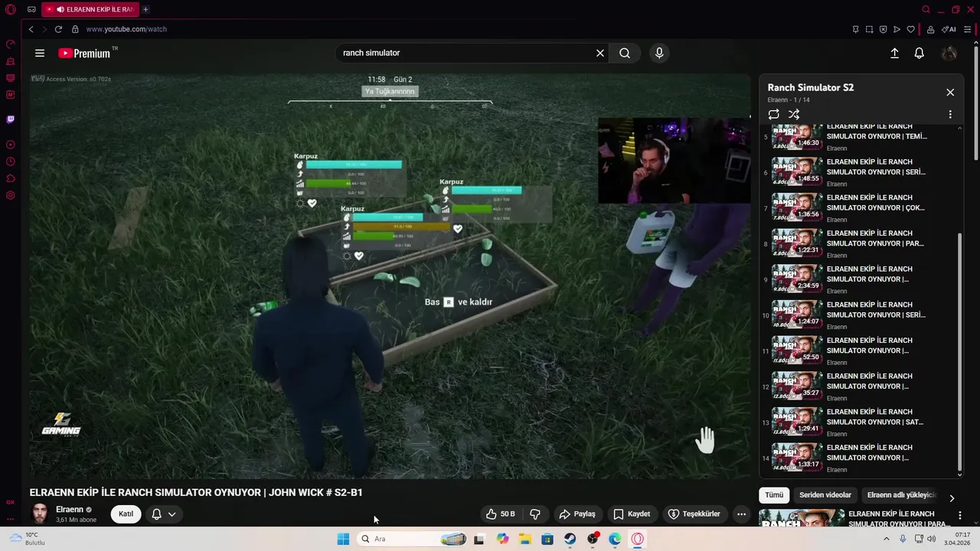The height and width of the screenshot is (551, 980).
Task: Open the Opera main menu logo
Action: (11, 9)
